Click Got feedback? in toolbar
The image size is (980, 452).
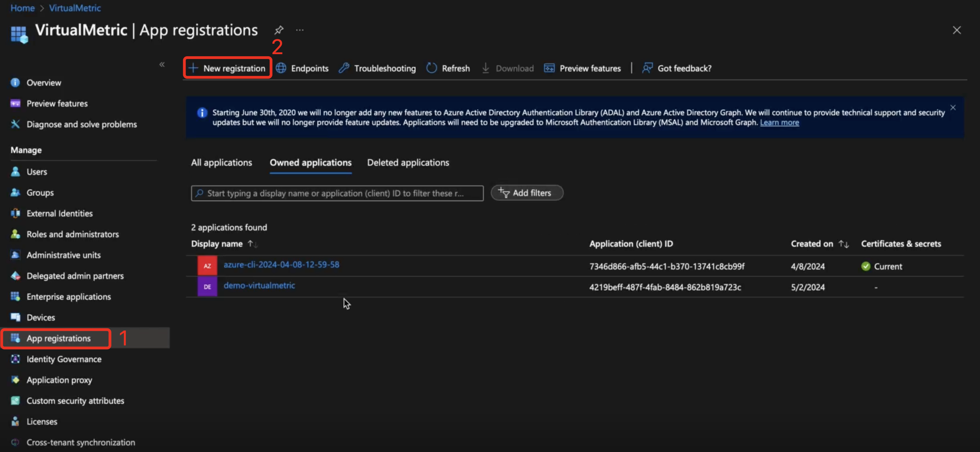677,68
